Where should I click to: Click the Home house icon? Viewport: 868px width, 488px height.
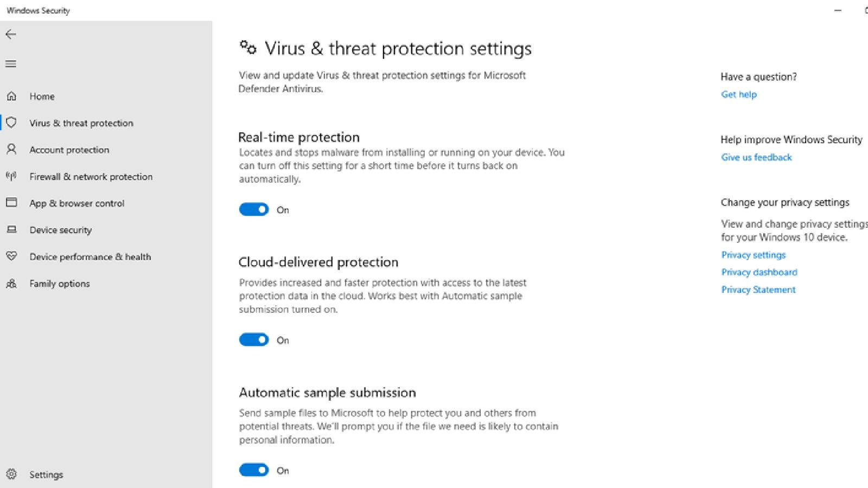(11, 97)
